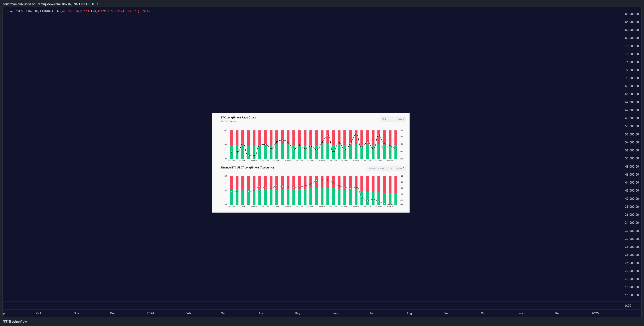
Task: Click the 1.19 ratio axis label
Action: 401,130
